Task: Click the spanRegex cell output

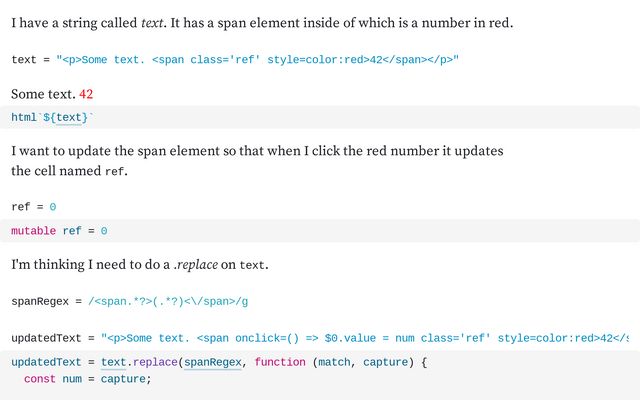Action: (130, 302)
